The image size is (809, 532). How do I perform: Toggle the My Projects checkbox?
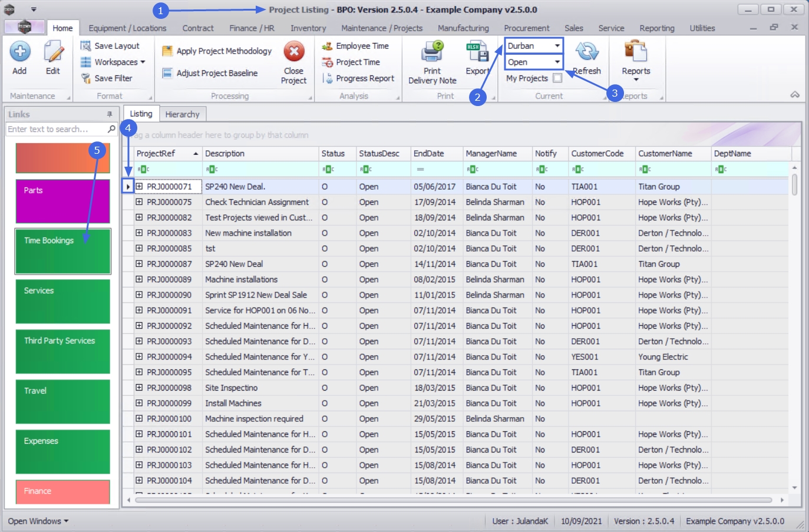(557, 78)
